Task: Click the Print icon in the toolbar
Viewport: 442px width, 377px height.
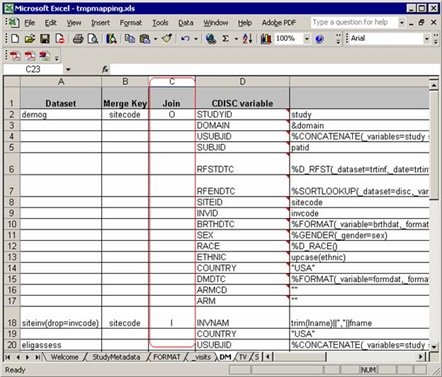Action: click(x=78, y=39)
